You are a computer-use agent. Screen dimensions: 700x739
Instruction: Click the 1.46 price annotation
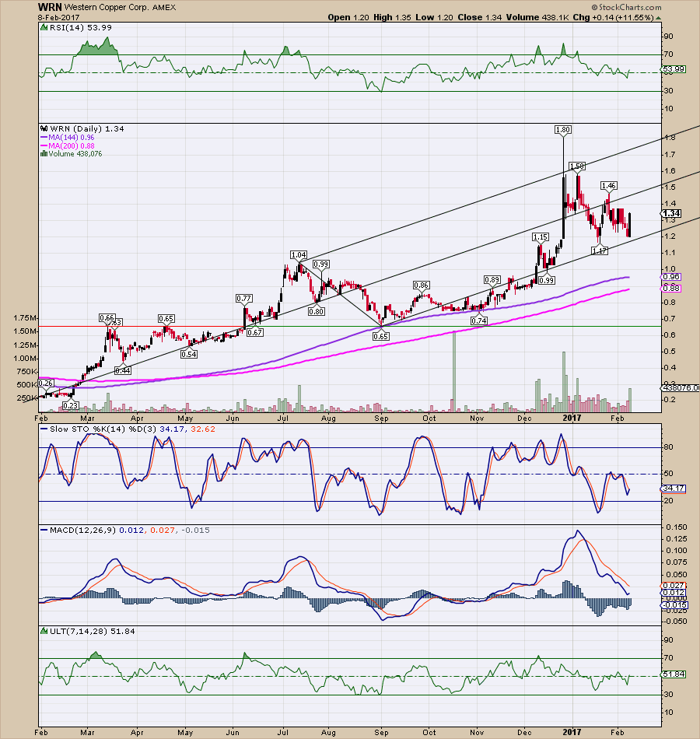608,186
